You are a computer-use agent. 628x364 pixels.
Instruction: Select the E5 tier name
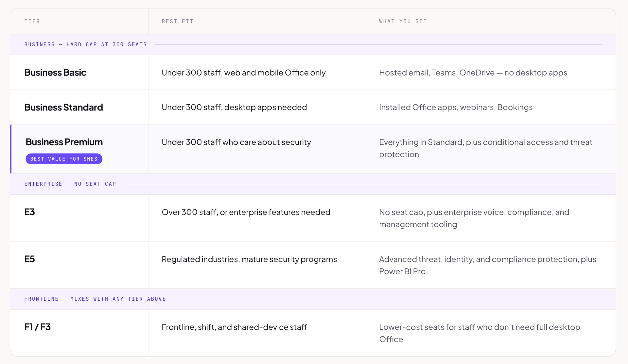click(29, 259)
